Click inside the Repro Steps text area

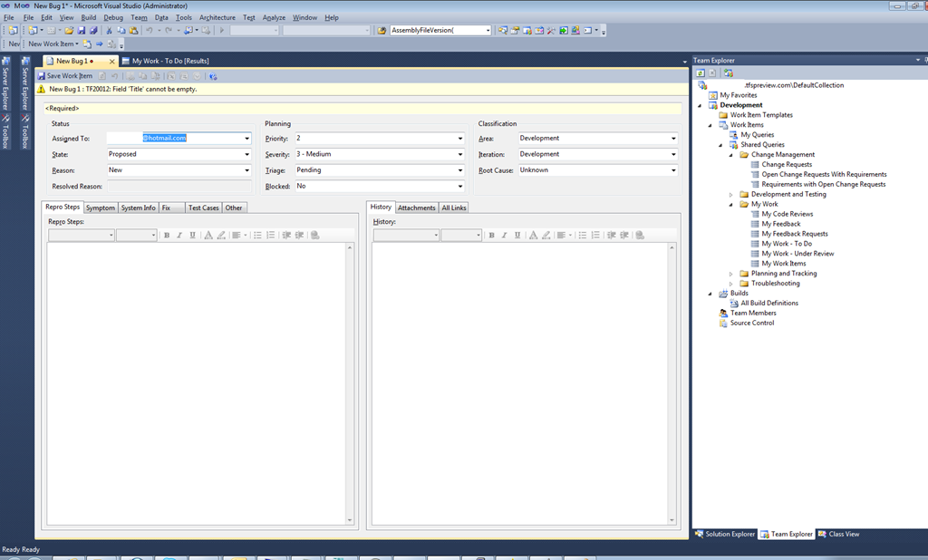(199, 381)
